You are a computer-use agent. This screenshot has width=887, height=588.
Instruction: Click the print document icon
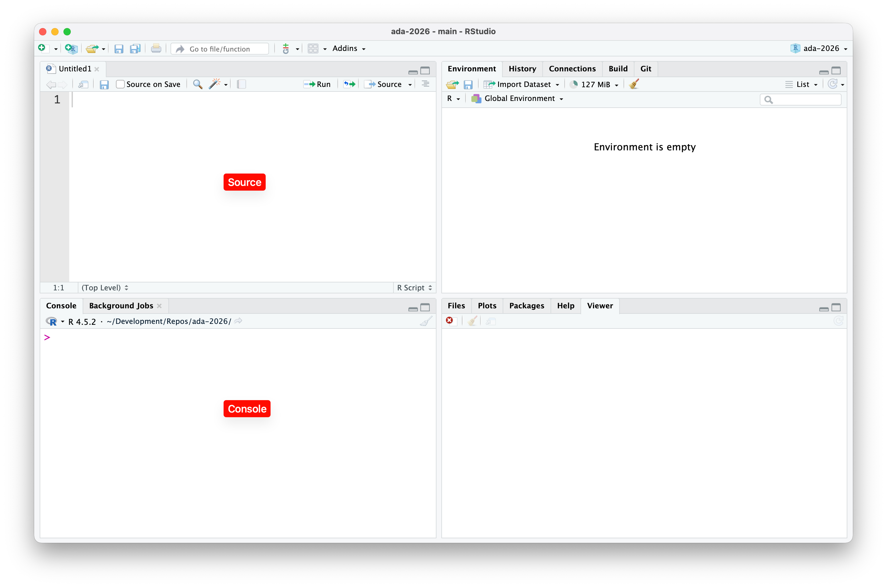[156, 49]
